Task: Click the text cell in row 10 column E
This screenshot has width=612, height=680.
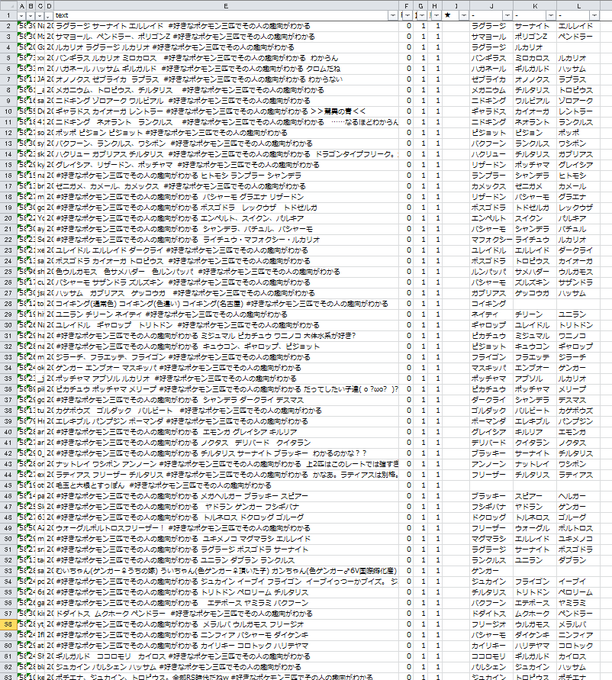Action: (x=226, y=111)
